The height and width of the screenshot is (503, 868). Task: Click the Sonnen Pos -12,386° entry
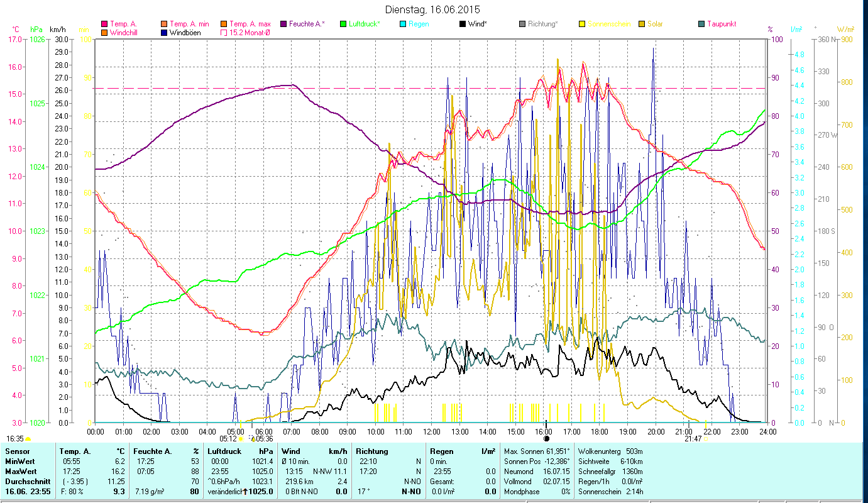[537, 461]
